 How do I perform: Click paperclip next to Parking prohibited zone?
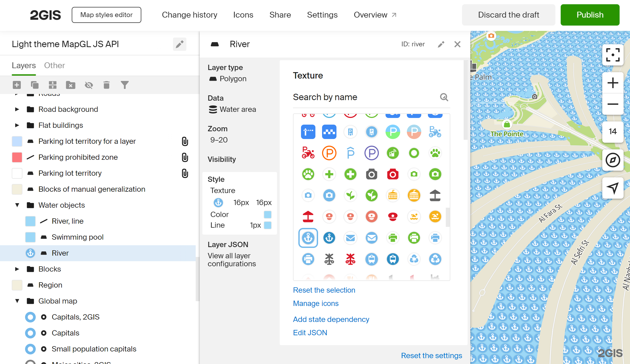(185, 157)
